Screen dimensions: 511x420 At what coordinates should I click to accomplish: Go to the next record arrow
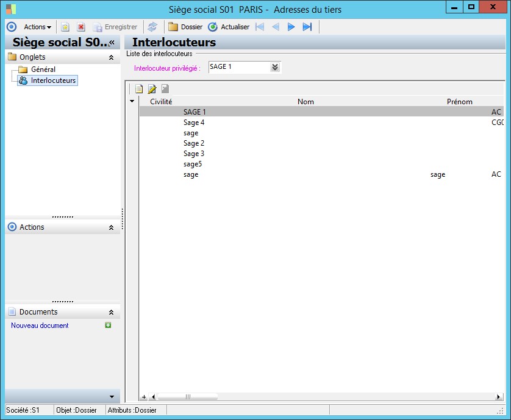(x=291, y=27)
